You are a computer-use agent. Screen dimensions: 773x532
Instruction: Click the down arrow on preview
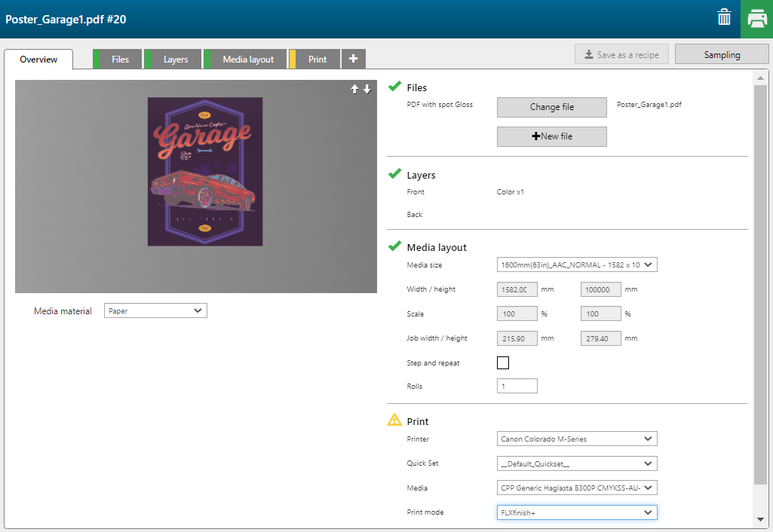(367, 89)
